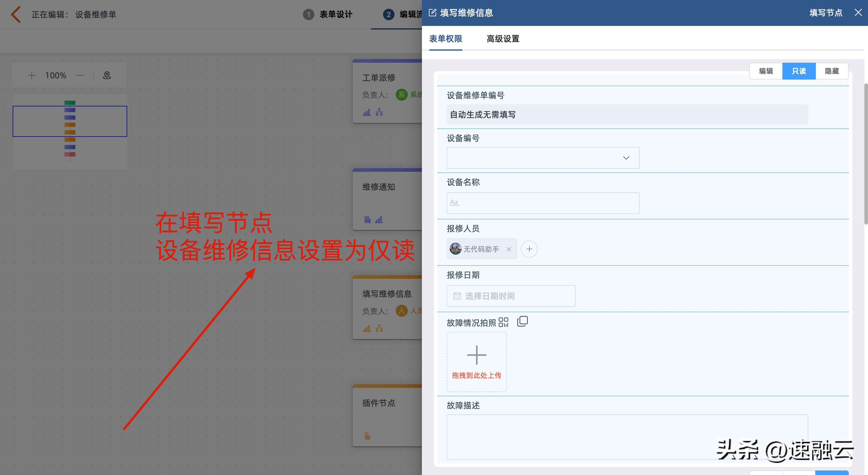868x475 pixels.
Task: Click inside the 设备名称 text field
Action: click(x=542, y=203)
